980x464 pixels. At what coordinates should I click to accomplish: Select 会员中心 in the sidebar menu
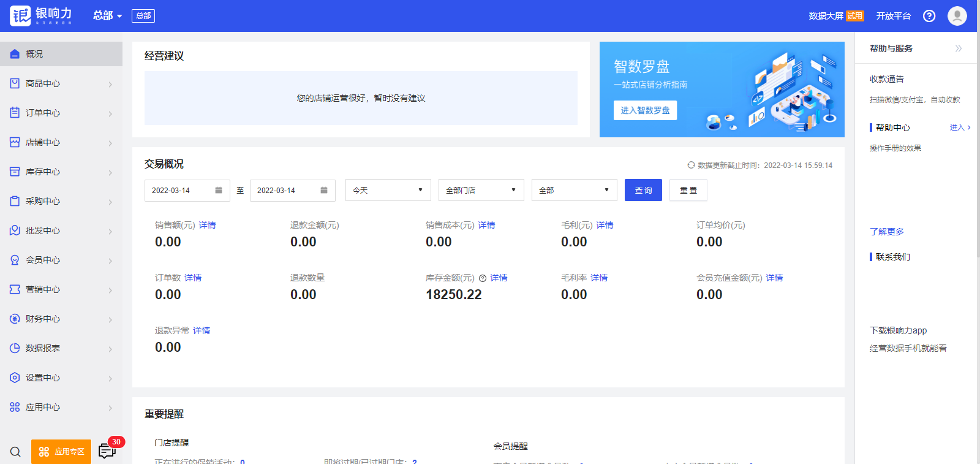pos(61,260)
